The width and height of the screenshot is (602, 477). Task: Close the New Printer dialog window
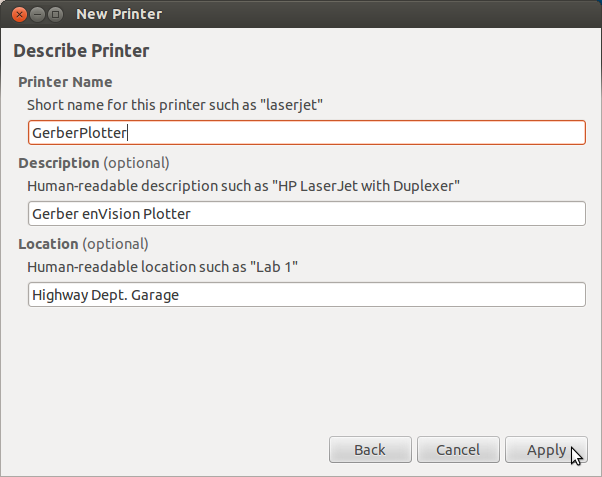coord(19,15)
